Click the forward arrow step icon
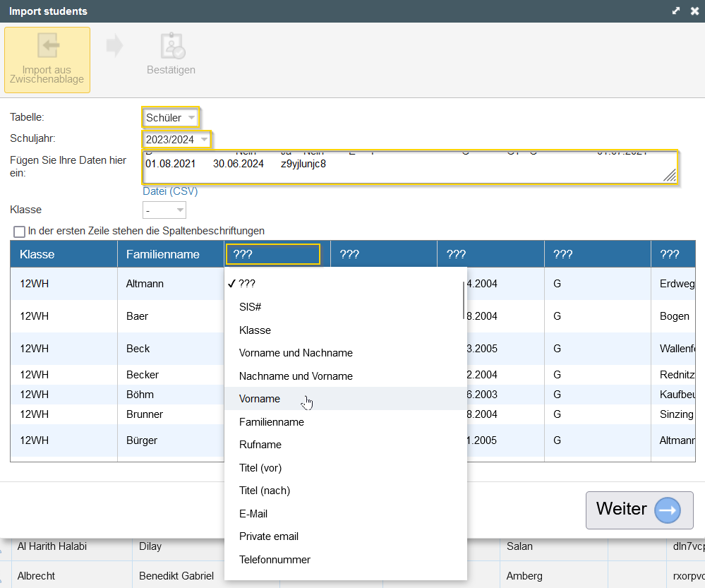705x588 pixels. click(x=114, y=47)
